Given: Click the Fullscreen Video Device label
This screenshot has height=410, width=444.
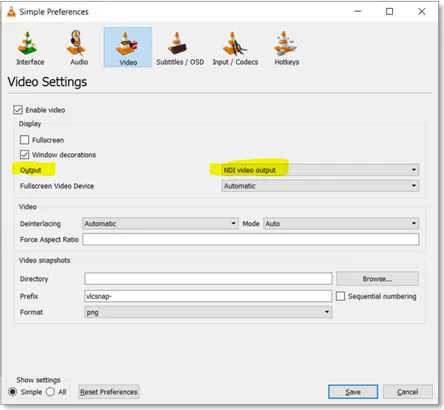Looking at the screenshot, I should [57, 186].
